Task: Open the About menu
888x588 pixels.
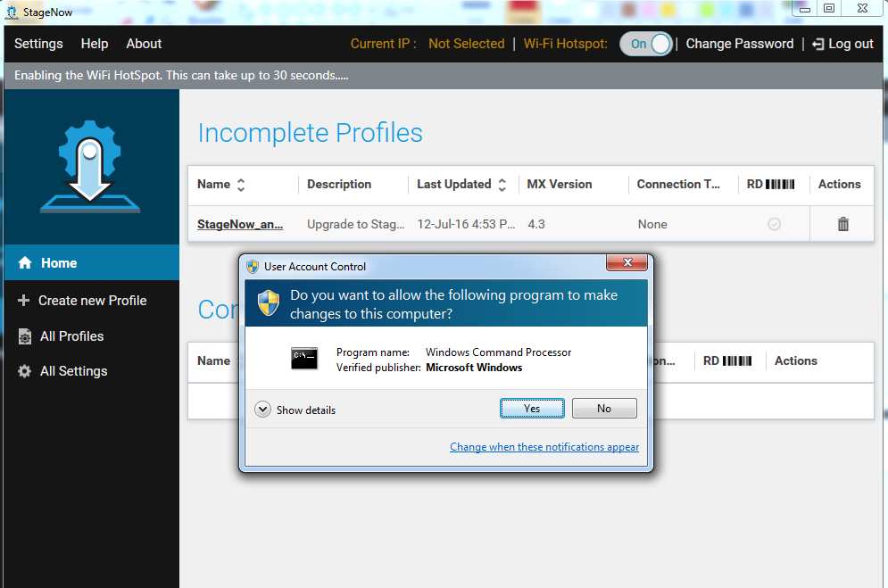Action: coord(144,44)
